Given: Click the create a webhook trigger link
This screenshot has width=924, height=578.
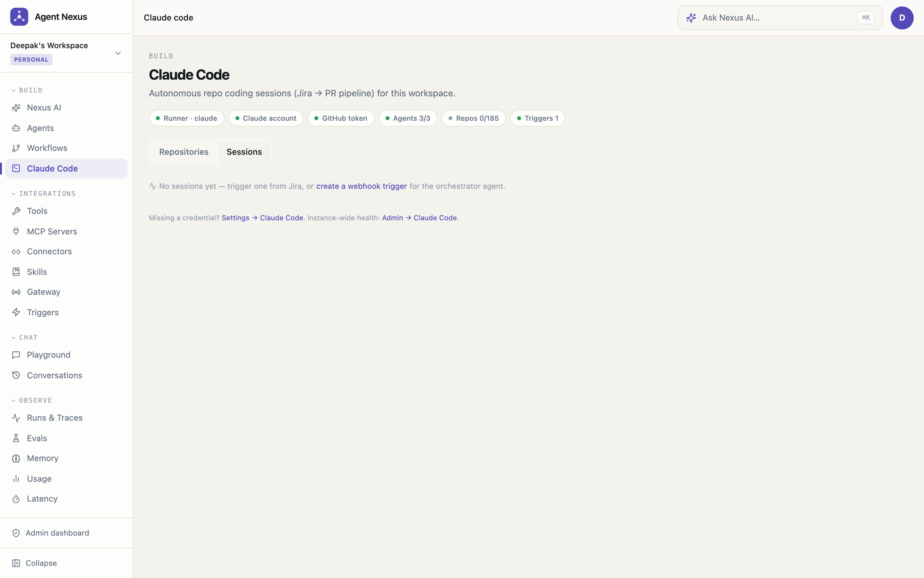Looking at the screenshot, I should 361,186.
